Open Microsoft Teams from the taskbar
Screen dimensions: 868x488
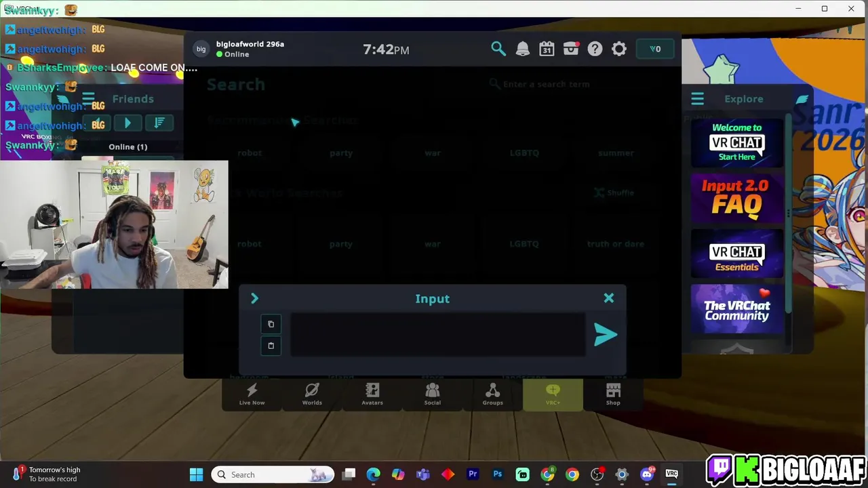pyautogui.click(x=423, y=474)
